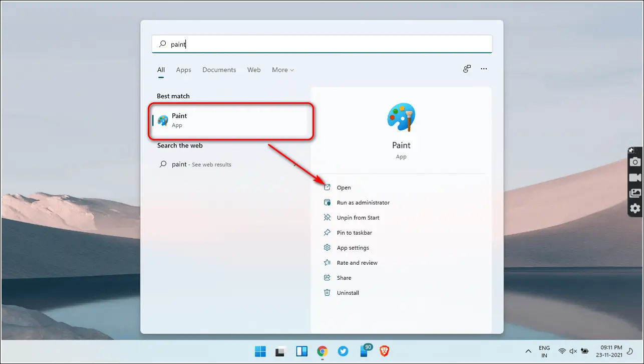Expand the More dropdown
This screenshot has width=644, height=364.
283,70
